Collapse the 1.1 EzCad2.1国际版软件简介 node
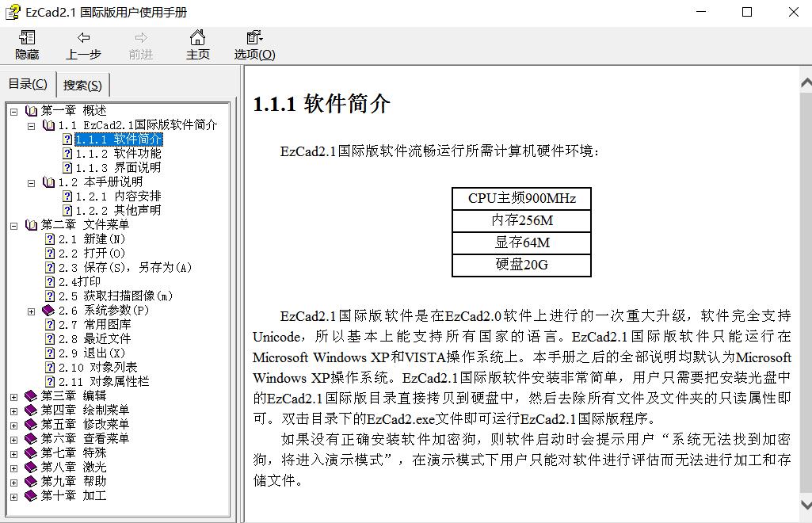 (32, 126)
